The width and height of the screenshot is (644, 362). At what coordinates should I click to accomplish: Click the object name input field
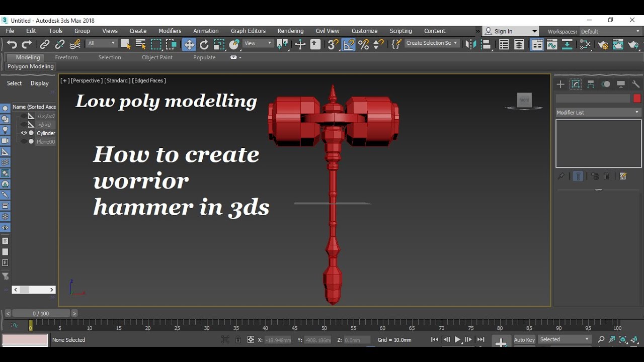(x=593, y=99)
